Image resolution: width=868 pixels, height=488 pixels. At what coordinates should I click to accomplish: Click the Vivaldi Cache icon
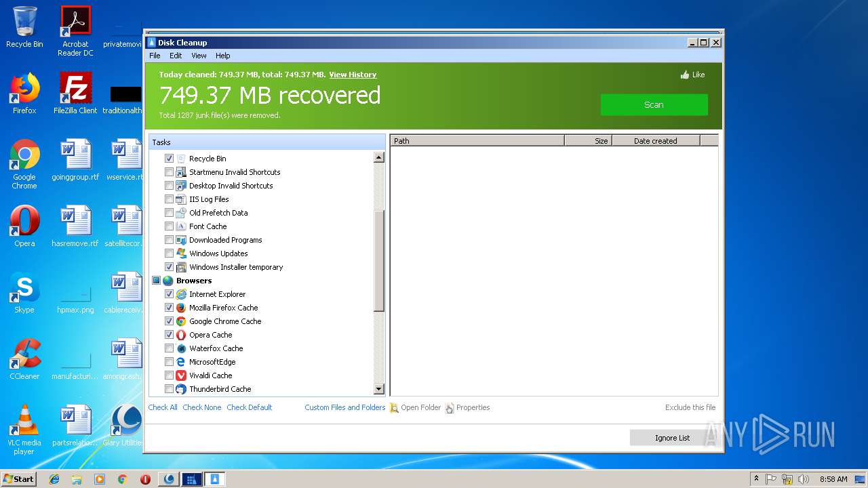pos(181,375)
